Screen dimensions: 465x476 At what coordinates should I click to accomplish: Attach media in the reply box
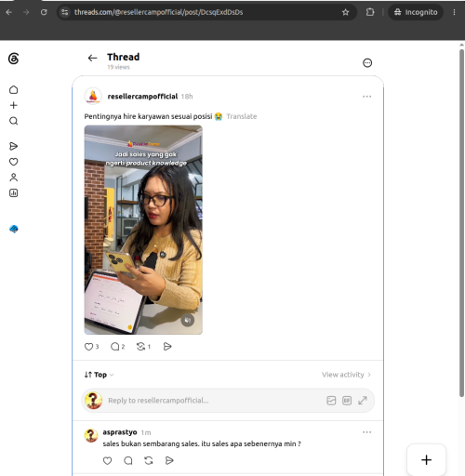click(331, 401)
